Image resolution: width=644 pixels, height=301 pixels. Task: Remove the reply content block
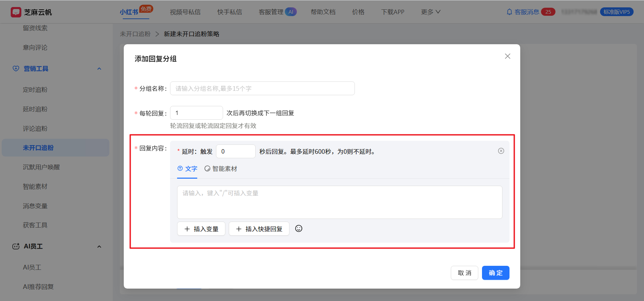(501, 151)
